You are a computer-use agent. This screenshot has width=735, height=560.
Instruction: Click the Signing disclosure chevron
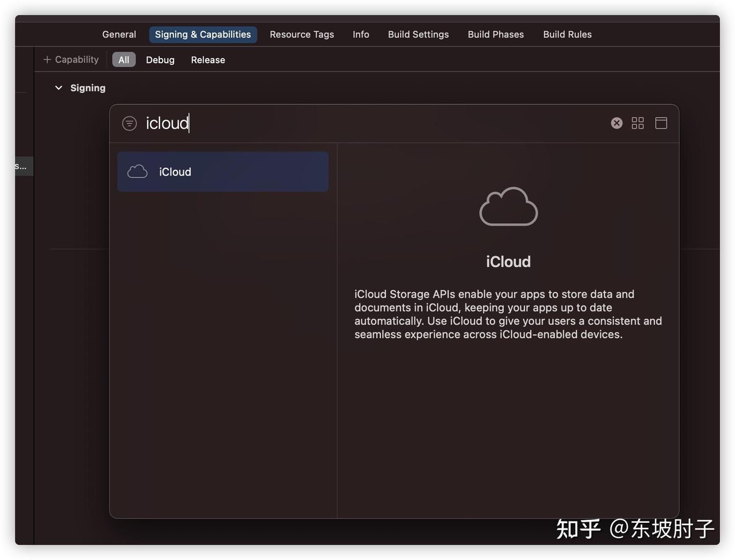[58, 88]
